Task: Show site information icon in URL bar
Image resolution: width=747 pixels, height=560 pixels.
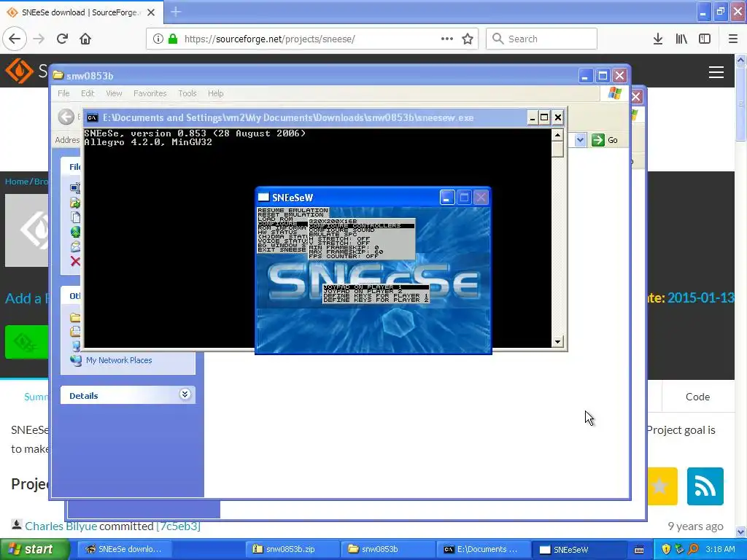Action: pyautogui.click(x=158, y=39)
